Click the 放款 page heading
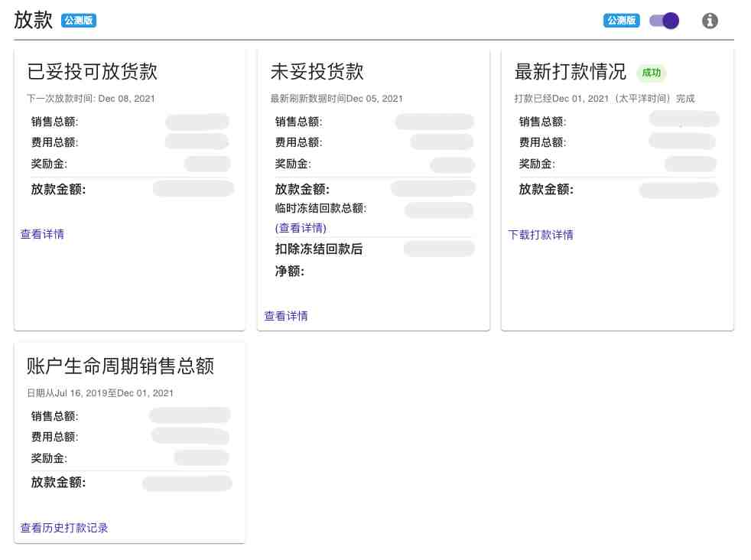Image resolution: width=751 pixels, height=560 pixels. pos(33,20)
